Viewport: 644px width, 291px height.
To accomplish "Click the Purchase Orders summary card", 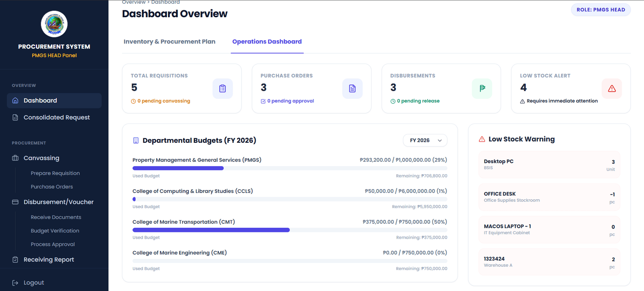I will click(312, 88).
